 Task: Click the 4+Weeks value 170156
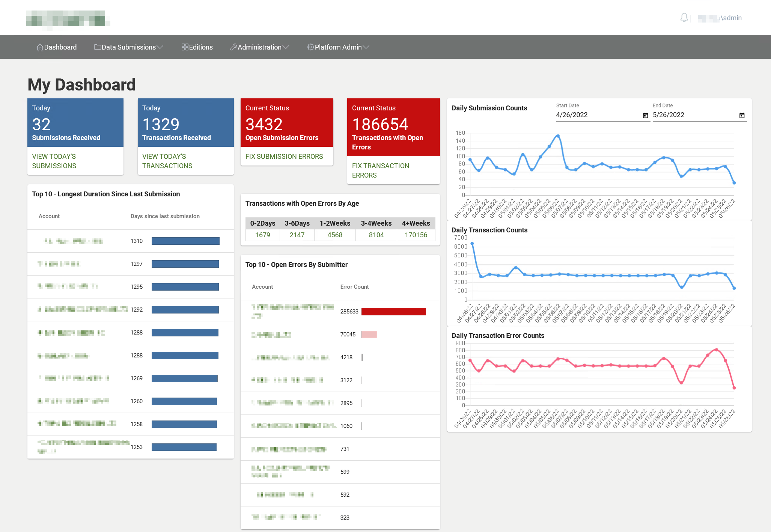click(x=416, y=235)
